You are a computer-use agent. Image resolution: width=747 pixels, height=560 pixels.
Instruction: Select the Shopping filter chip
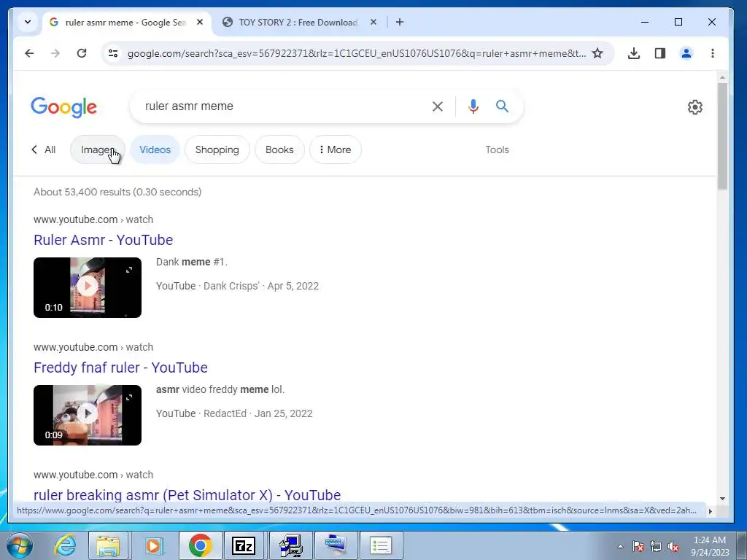(217, 149)
